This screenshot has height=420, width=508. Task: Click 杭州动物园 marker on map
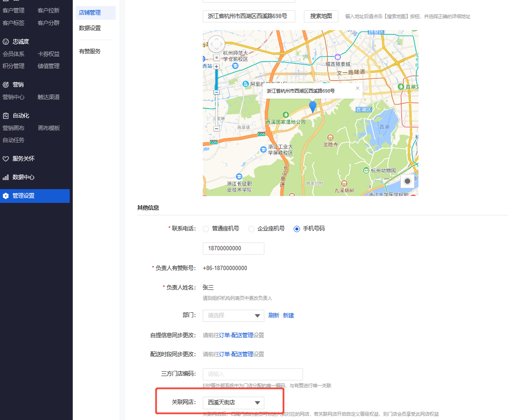366,171
